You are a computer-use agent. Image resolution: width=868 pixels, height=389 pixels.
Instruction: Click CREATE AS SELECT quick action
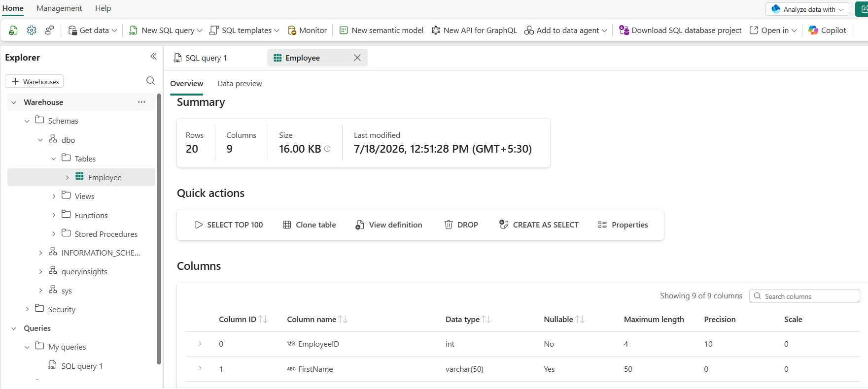pos(539,225)
